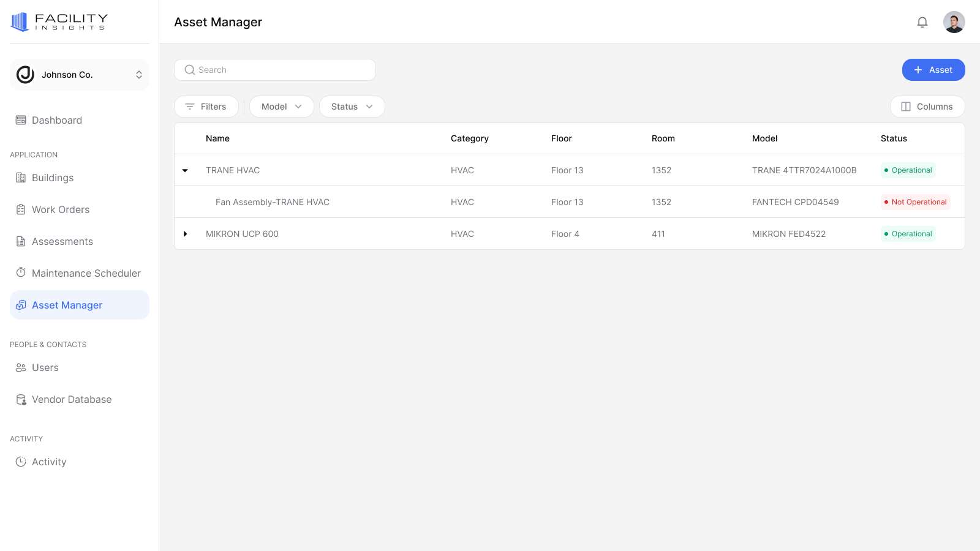This screenshot has height=551, width=980.
Task: Open the Filters panel
Action: pyautogui.click(x=206, y=106)
